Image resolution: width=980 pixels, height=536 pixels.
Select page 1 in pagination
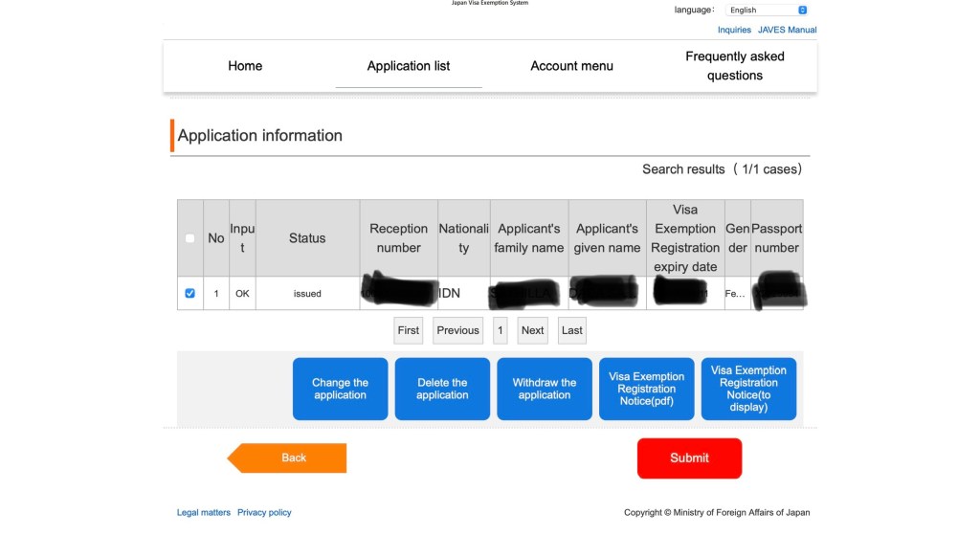tap(501, 330)
